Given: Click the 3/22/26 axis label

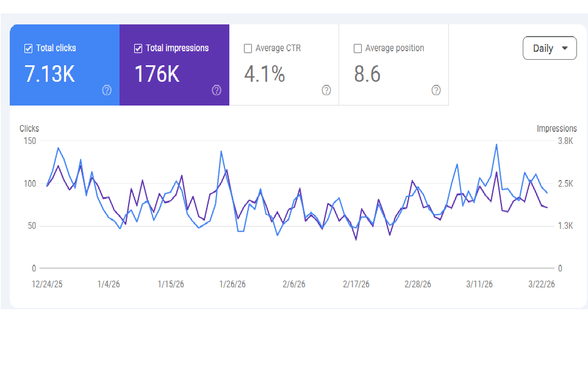Looking at the screenshot, I should (542, 284).
